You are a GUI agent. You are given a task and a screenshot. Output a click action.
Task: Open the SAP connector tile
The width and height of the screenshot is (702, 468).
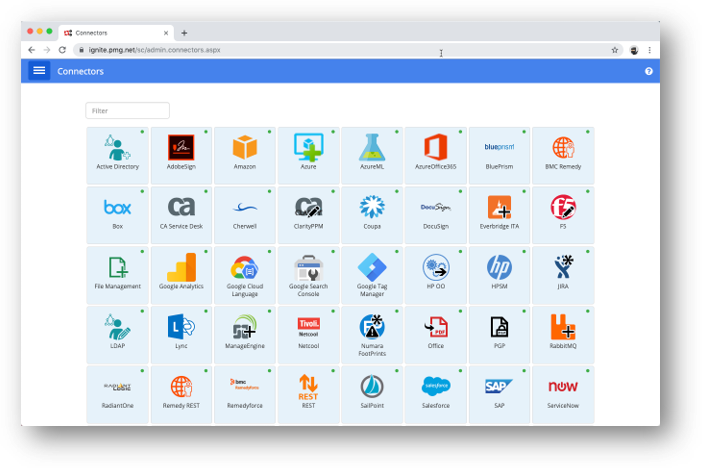click(x=499, y=395)
